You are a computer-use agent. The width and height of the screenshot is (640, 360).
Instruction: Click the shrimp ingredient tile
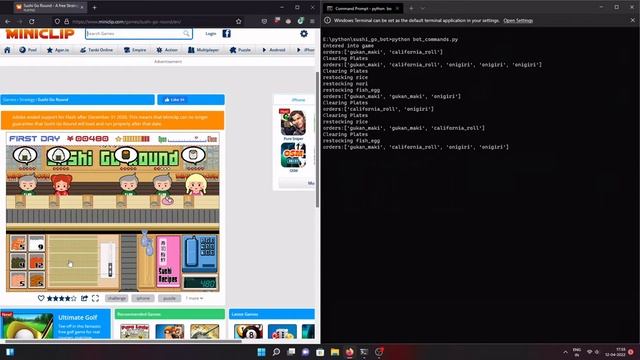tap(18, 243)
